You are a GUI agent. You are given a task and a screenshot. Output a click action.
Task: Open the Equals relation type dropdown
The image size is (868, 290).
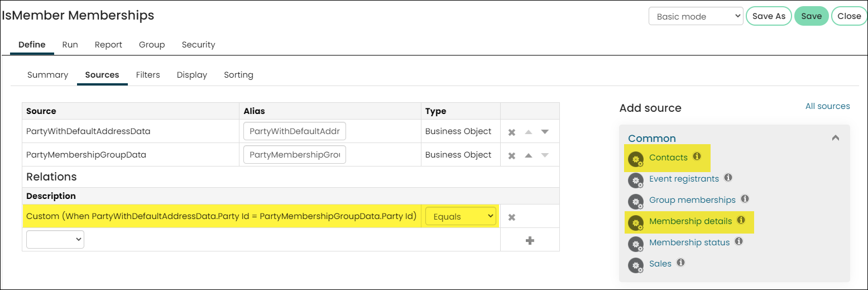[461, 216]
